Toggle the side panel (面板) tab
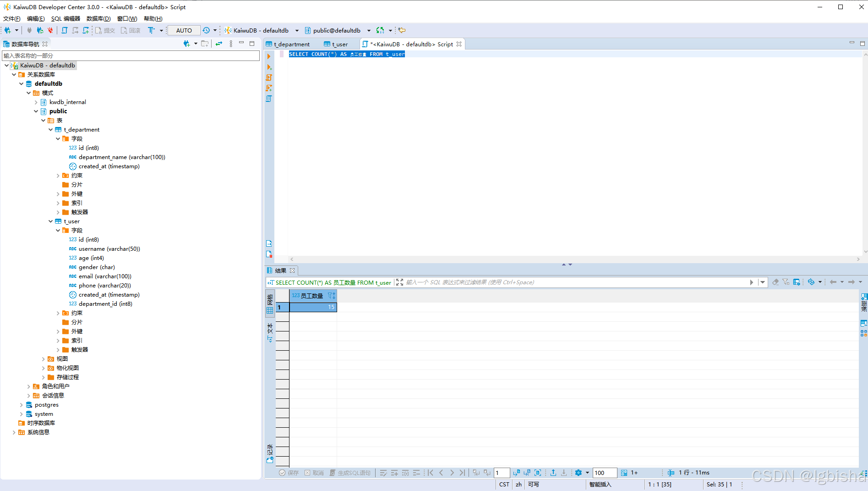Screen dimensions: 868x491 click(x=863, y=303)
